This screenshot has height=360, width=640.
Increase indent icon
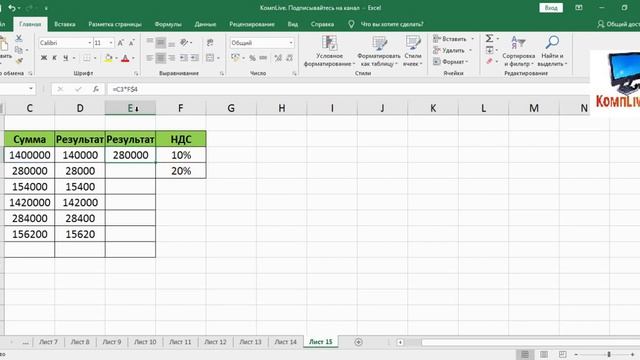click(195, 58)
